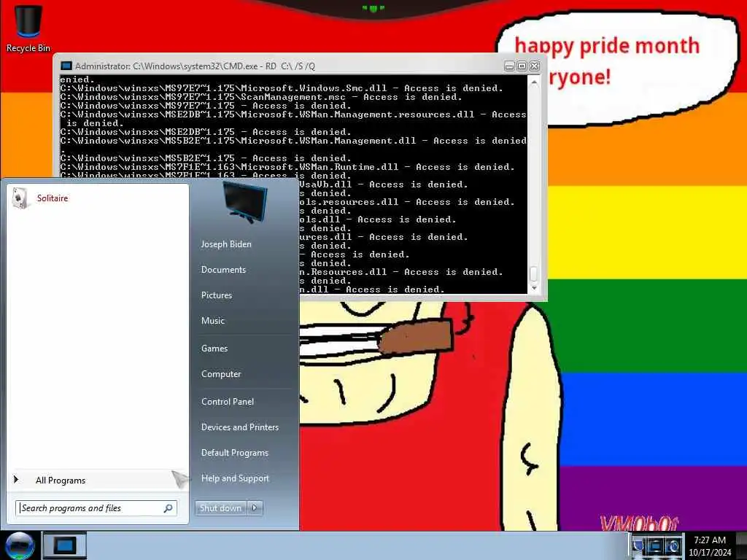Open Default Programs

pyautogui.click(x=234, y=453)
